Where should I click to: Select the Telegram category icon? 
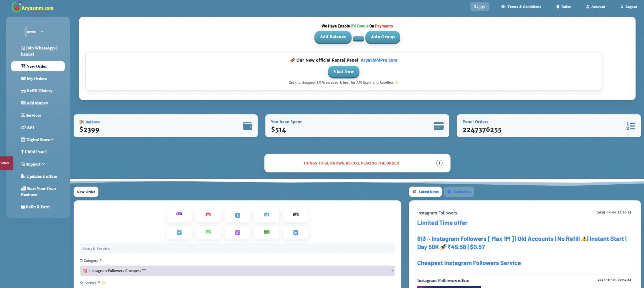(179, 233)
